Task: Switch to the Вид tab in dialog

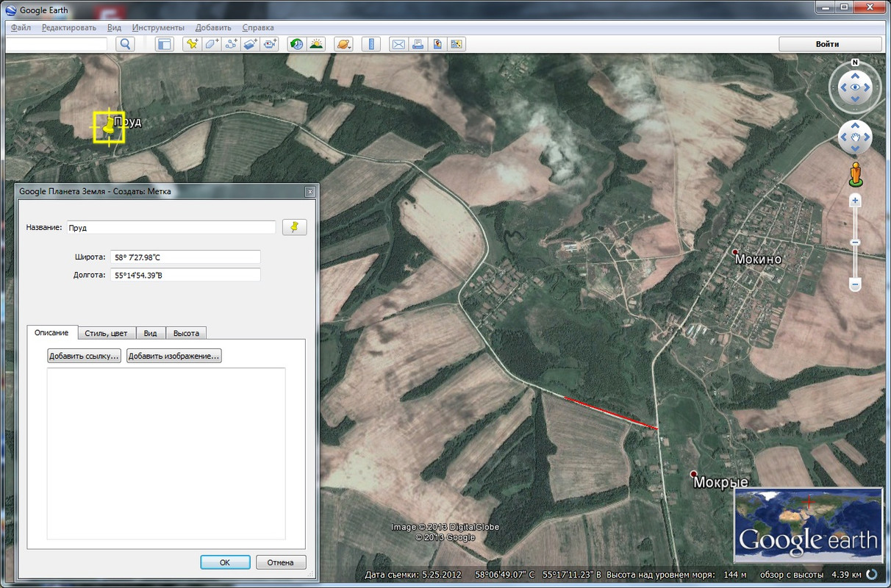Action: click(x=150, y=333)
